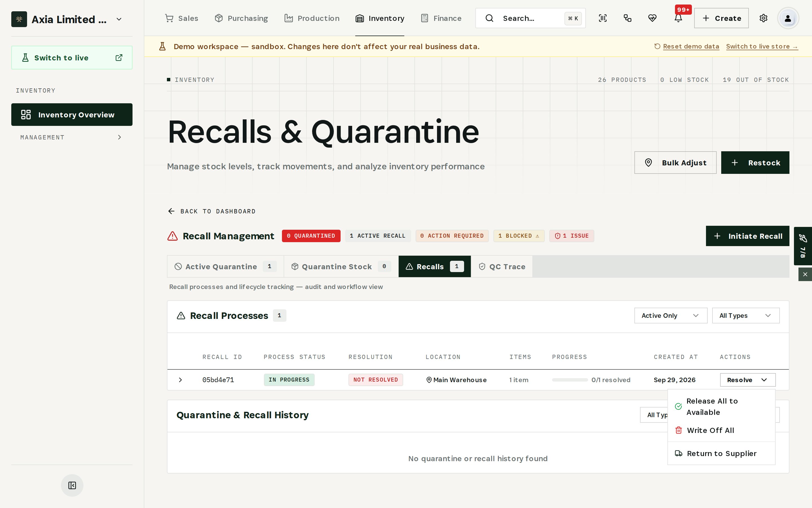Viewport: 812px width, 508px height.
Task: Choose Write Off All option
Action: coord(721,430)
